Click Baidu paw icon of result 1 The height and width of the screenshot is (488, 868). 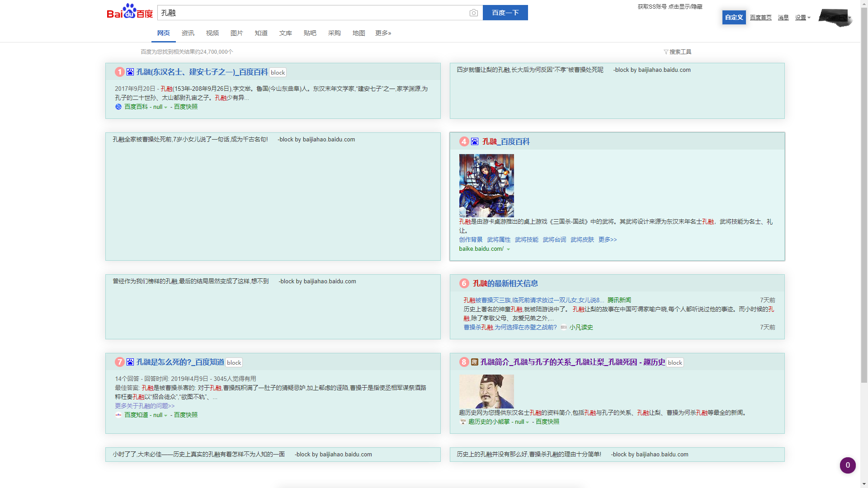click(130, 72)
